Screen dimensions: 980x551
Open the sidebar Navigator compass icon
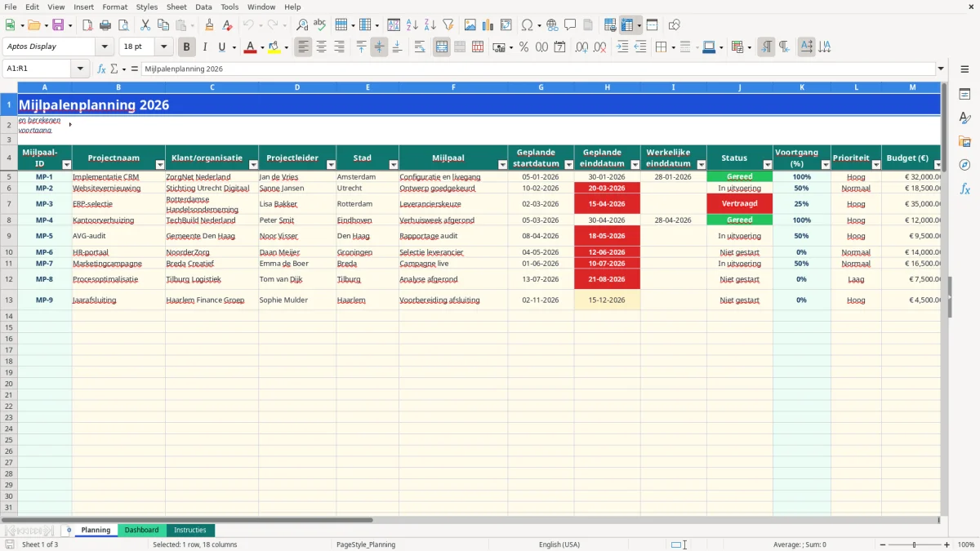coord(964,165)
